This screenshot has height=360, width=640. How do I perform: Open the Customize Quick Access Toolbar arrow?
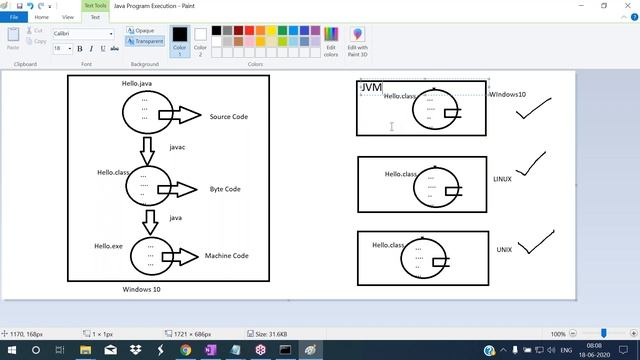click(x=50, y=7)
